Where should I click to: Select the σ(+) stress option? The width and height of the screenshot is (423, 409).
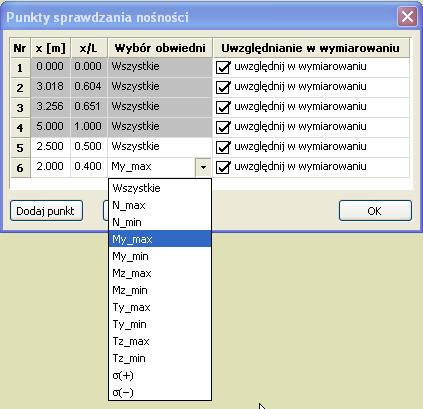[x=160, y=375]
